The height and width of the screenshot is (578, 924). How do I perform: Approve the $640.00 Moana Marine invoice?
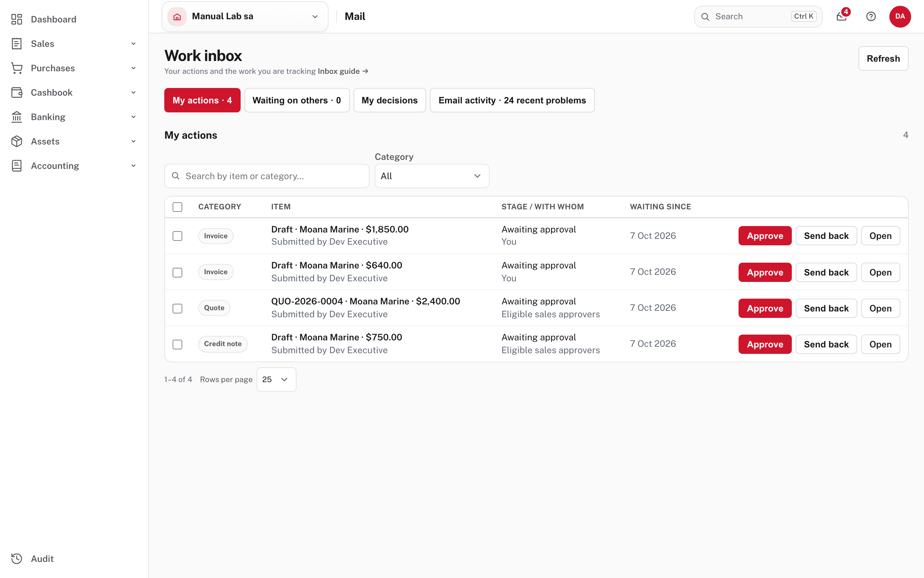[765, 272]
